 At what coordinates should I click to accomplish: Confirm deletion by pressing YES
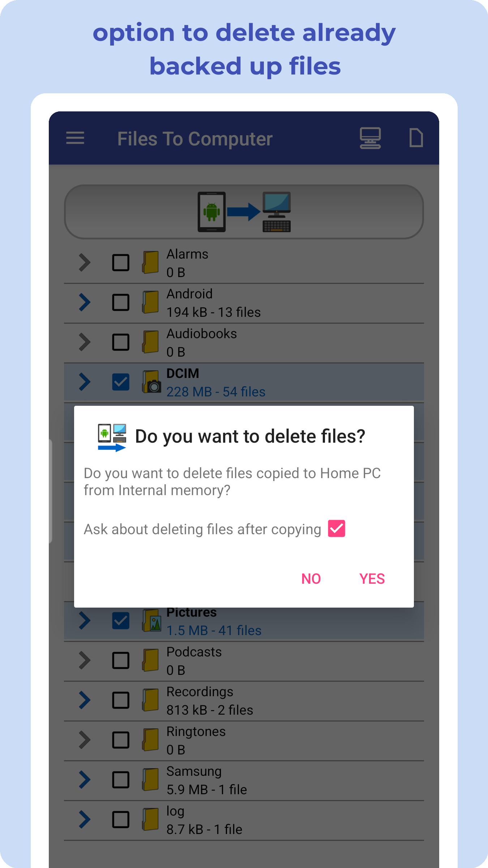[x=372, y=579]
